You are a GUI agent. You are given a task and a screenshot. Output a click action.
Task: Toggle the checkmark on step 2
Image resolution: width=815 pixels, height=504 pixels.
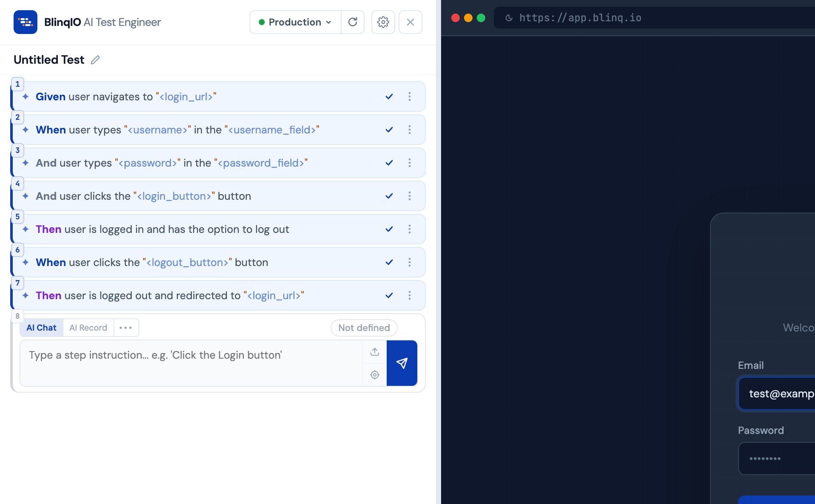(x=389, y=130)
